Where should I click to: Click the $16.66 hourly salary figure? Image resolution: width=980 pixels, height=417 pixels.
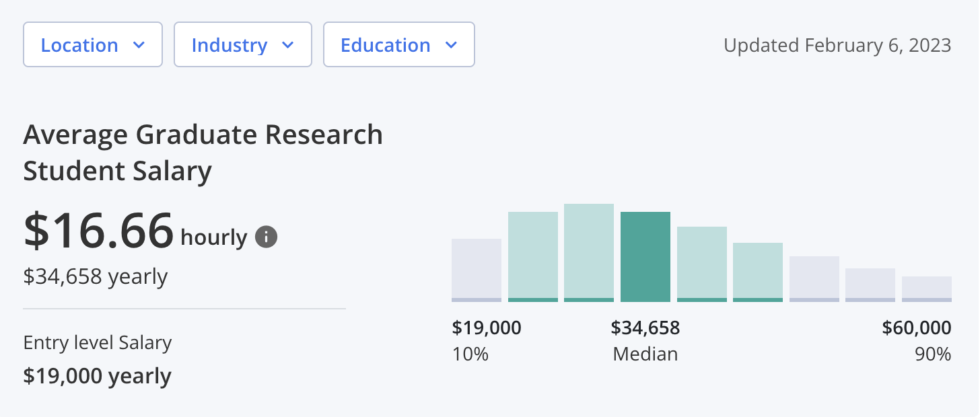click(x=99, y=231)
